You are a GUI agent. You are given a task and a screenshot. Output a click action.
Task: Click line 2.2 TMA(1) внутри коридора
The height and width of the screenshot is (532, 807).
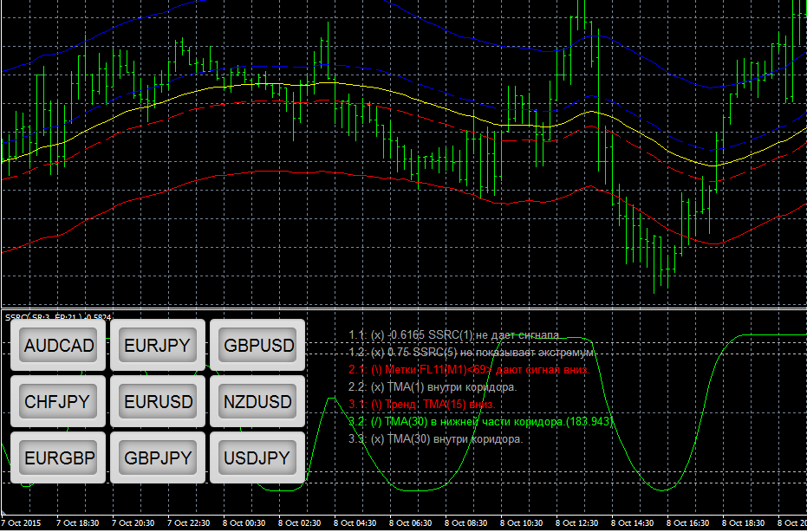[433, 387]
